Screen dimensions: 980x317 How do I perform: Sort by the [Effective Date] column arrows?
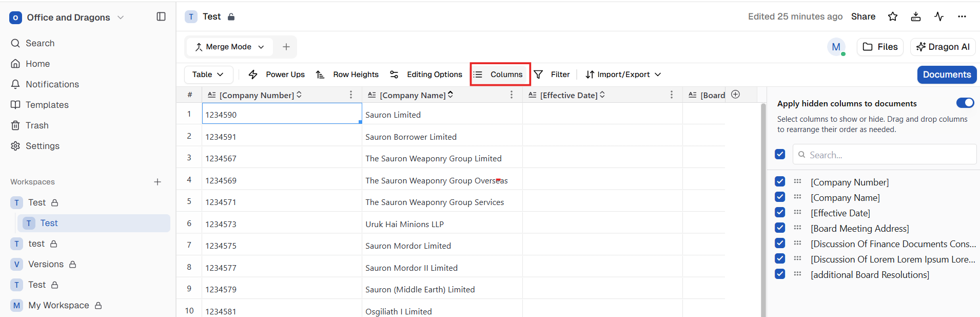coord(602,95)
